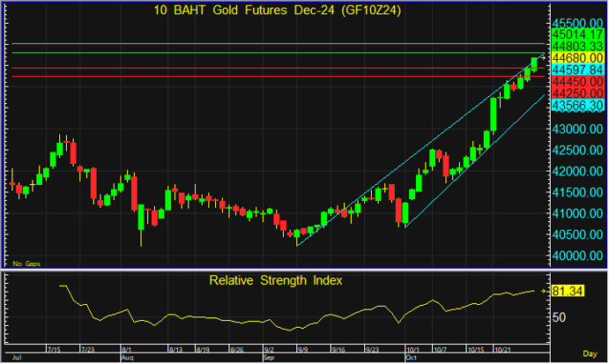
Task: Select the latest green candlestick on chart
Action: tap(533, 63)
